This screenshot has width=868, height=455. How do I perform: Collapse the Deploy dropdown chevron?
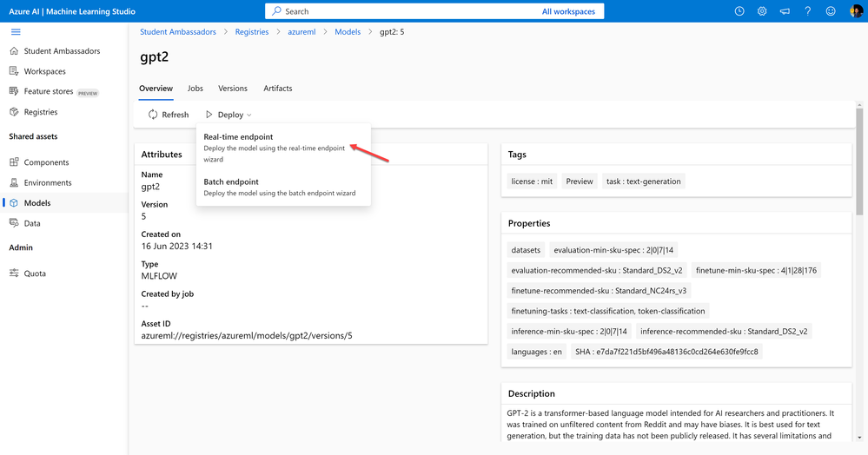coord(249,115)
